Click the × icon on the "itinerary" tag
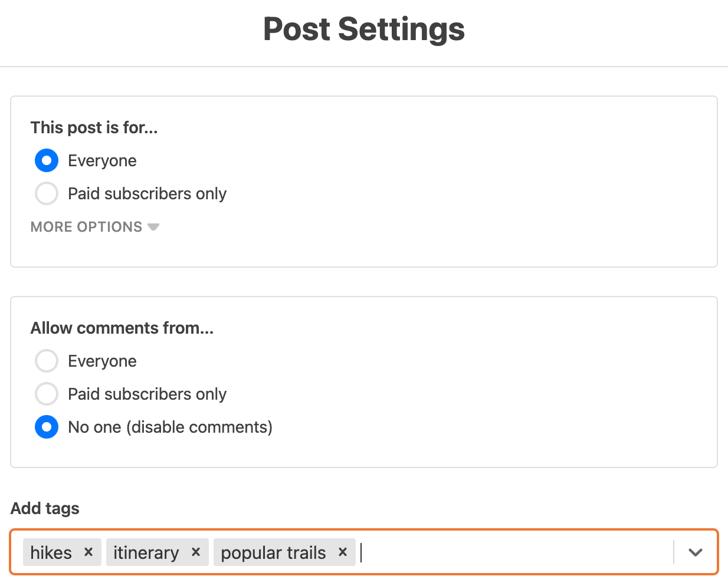728x586 pixels. coord(195,552)
